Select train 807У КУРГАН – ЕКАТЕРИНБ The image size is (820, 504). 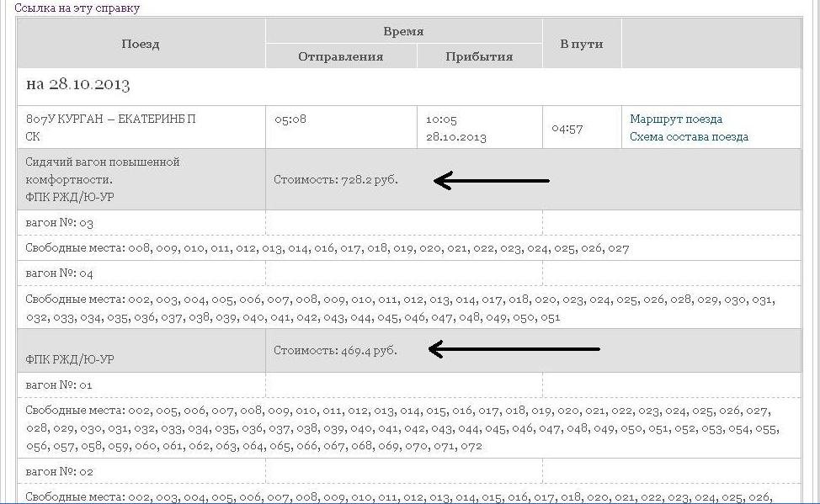click(110, 119)
